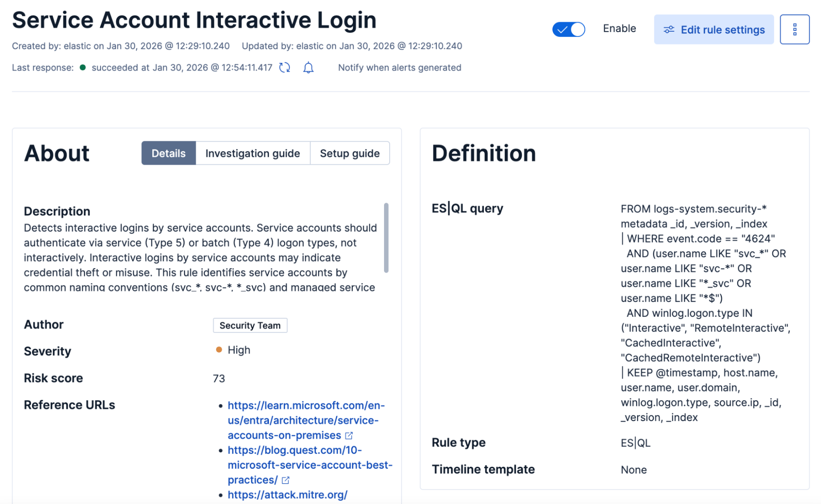This screenshot has height=504, width=821.
Task: Click the description scrollbar
Action: tap(386, 238)
